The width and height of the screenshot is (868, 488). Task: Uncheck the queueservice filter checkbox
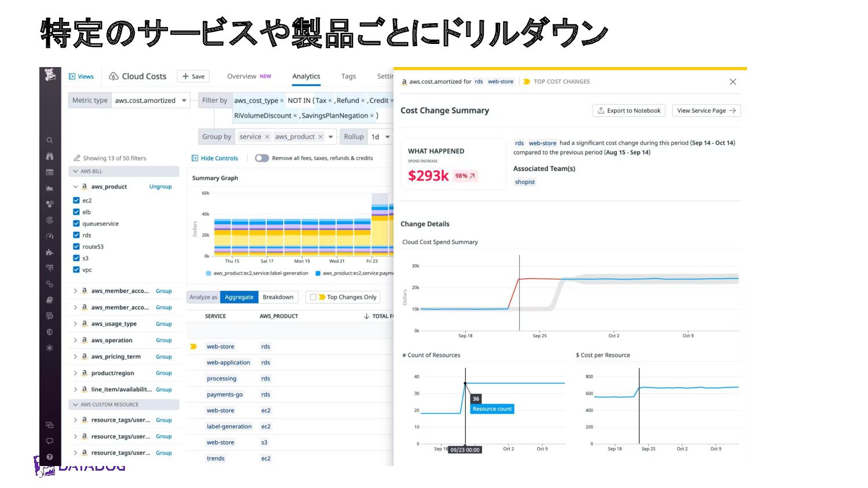coord(76,223)
